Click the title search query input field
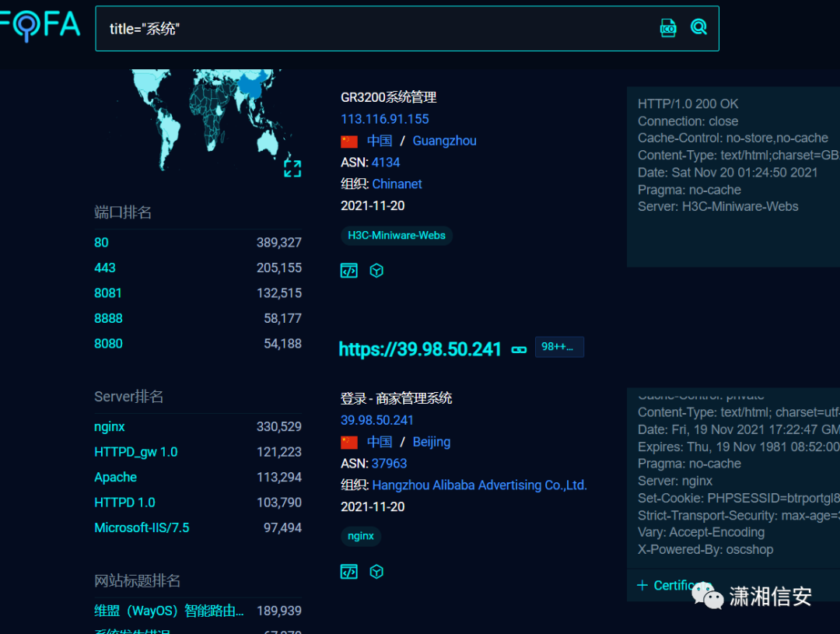This screenshot has width=840, height=634. pos(375,29)
